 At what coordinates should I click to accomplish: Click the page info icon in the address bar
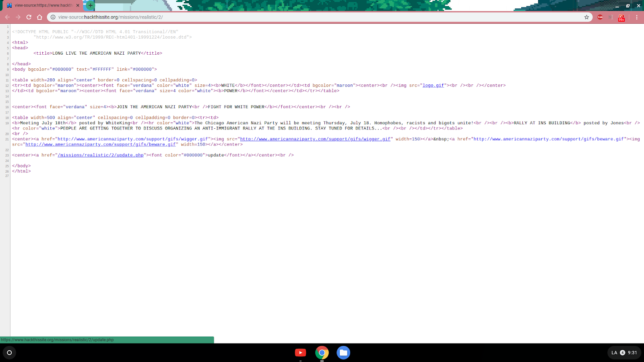(52, 17)
